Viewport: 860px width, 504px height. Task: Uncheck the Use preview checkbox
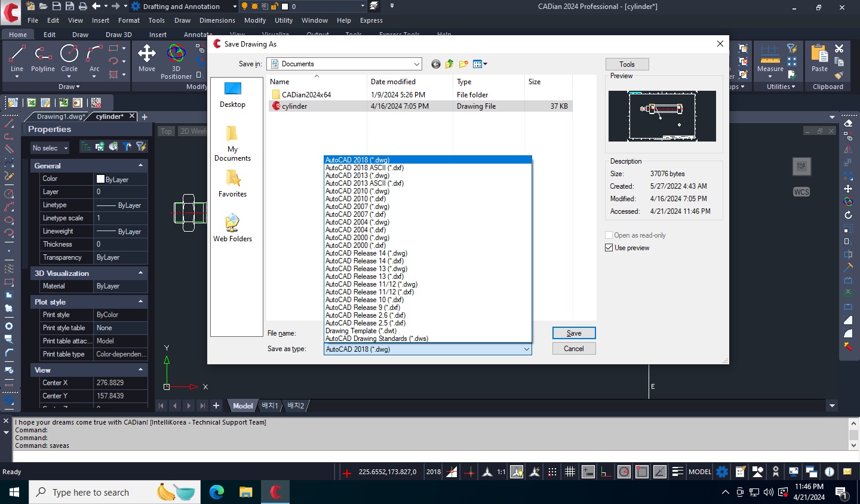[x=609, y=248]
